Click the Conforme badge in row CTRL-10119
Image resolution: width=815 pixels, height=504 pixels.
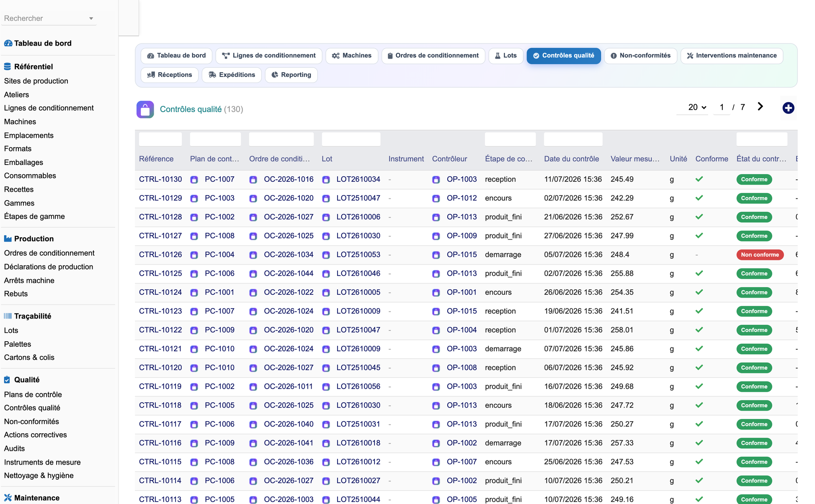[x=754, y=386]
